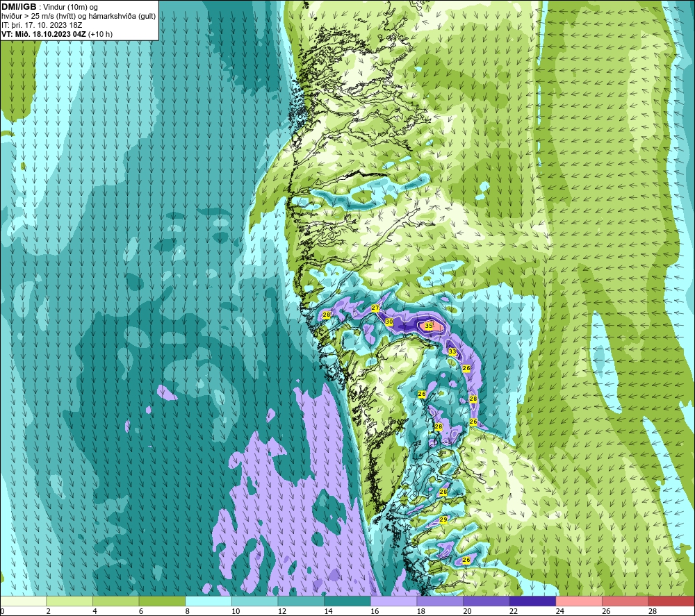Image resolution: width=695 pixels, height=616 pixels.
Task: Click the 16–18 m/s lavender legend swatch
Action: click(x=393, y=601)
